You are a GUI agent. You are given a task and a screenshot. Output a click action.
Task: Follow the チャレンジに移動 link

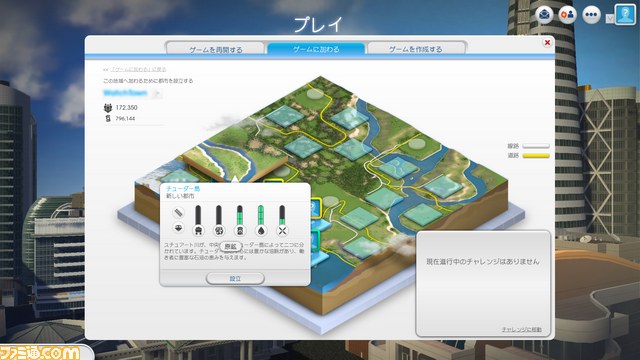[521, 329]
